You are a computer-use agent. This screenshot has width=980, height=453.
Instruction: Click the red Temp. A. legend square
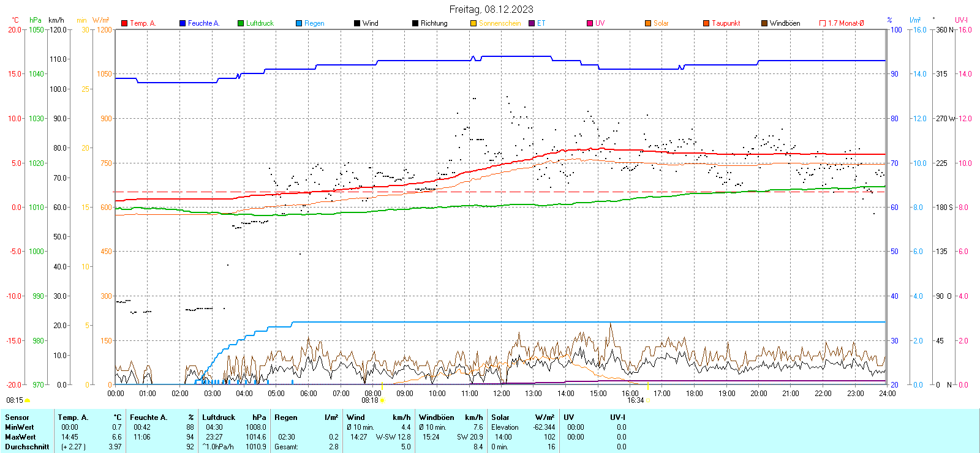(124, 23)
